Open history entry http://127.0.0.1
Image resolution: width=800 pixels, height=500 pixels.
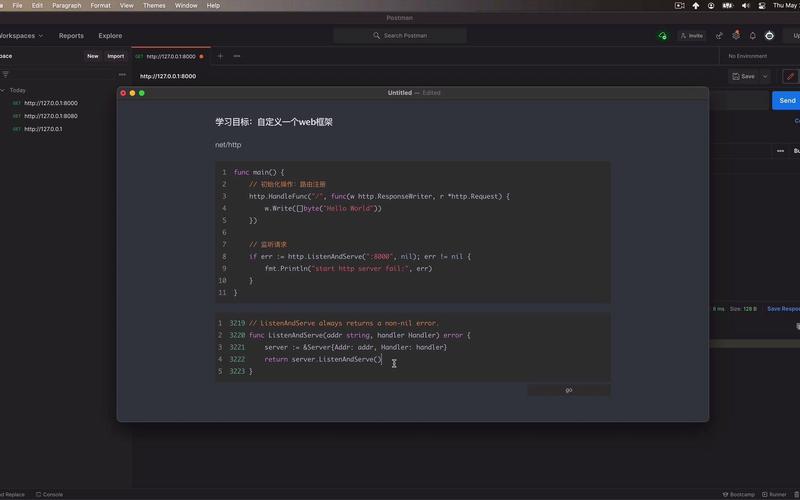43,129
